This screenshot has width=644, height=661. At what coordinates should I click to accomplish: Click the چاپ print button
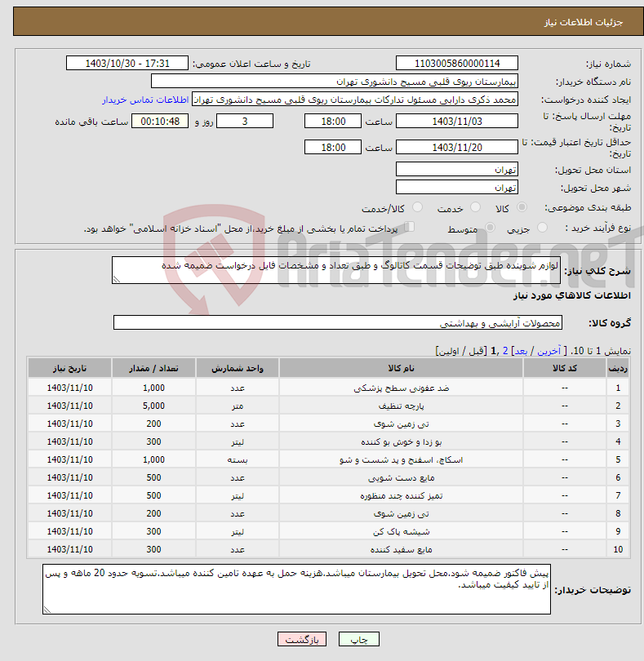pos(359,639)
